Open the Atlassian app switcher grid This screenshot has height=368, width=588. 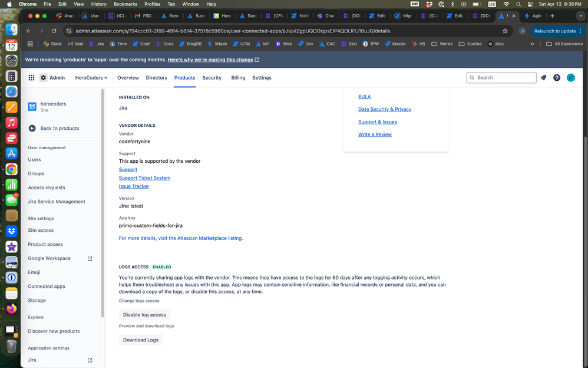[31, 77]
